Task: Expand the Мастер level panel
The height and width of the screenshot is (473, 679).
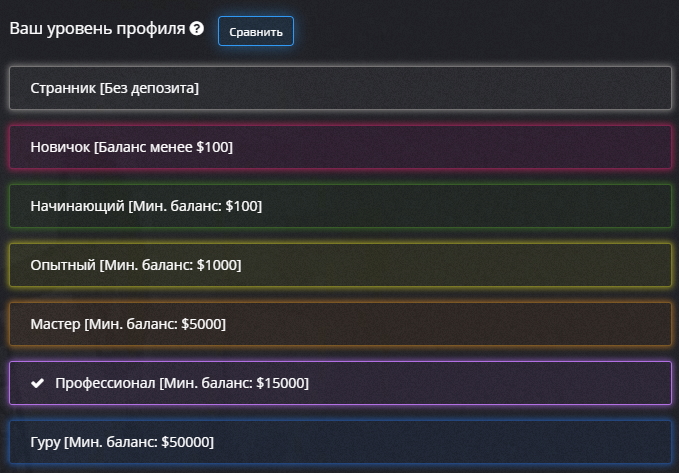Action: (x=339, y=324)
